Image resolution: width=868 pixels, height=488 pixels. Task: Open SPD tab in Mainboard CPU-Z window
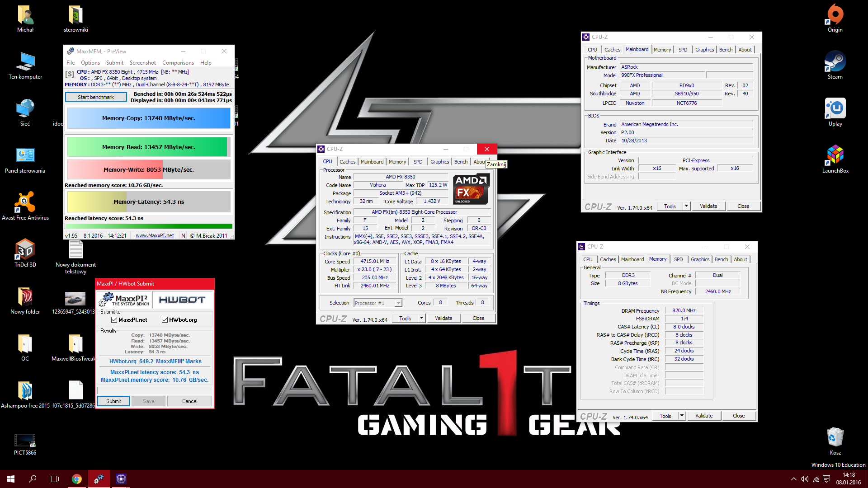pyautogui.click(x=683, y=50)
